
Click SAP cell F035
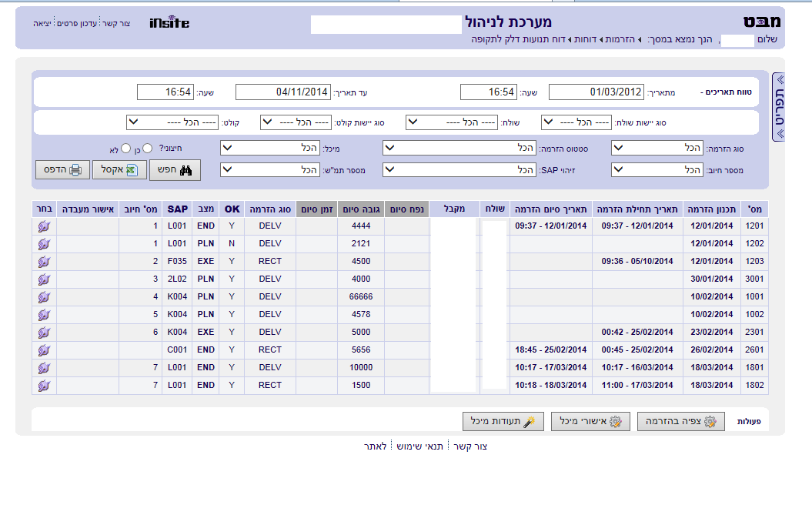click(x=177, y=262)
